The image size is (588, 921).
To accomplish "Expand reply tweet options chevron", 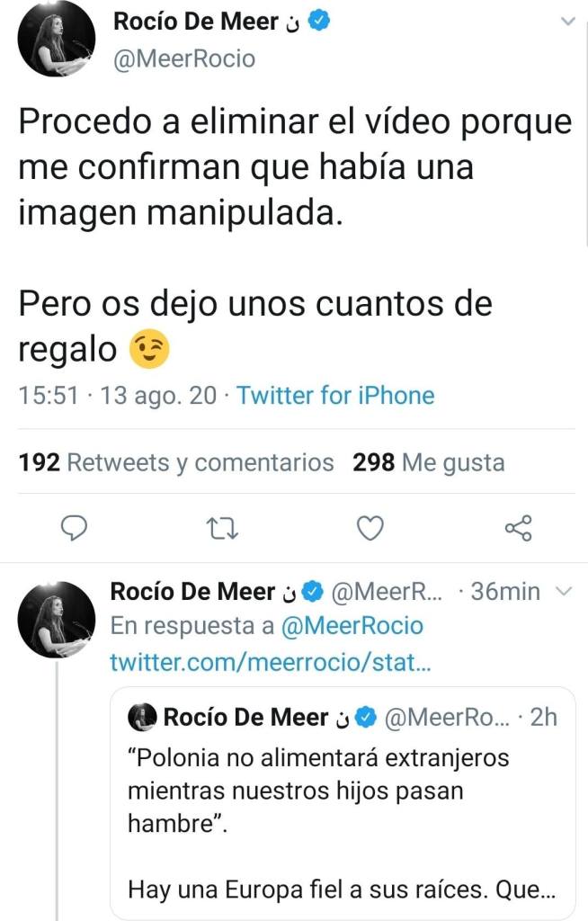I will 565,591.
